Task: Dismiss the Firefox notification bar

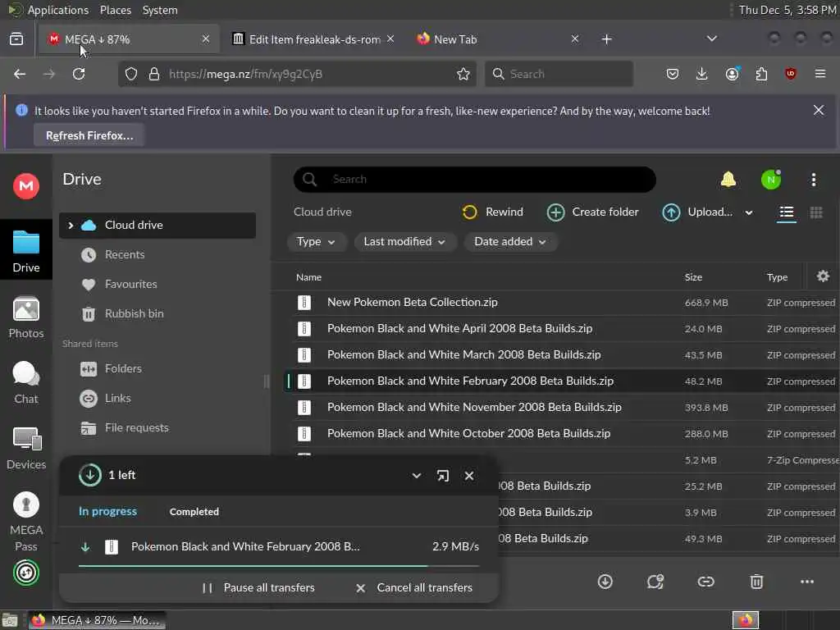Action: click(818, 111)
